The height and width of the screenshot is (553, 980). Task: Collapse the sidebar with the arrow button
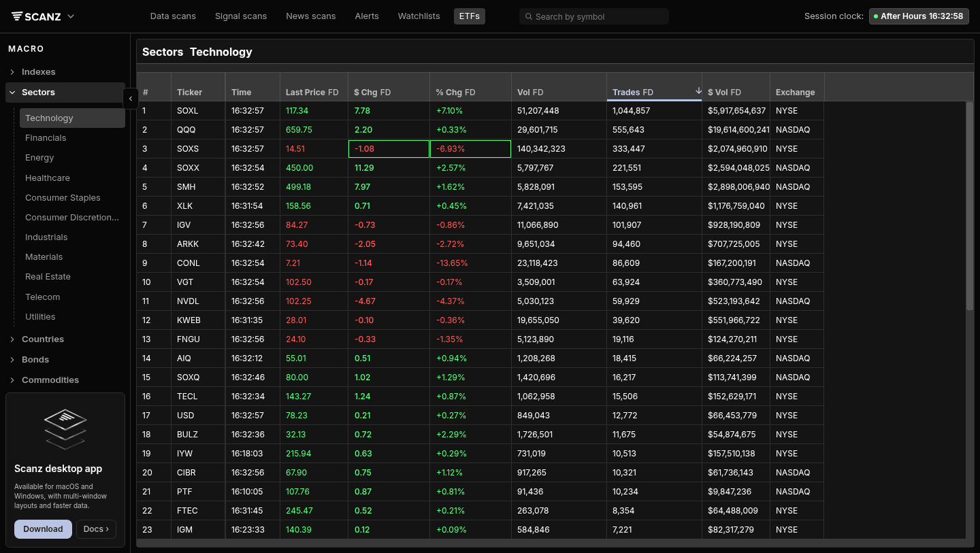(131, 99)
